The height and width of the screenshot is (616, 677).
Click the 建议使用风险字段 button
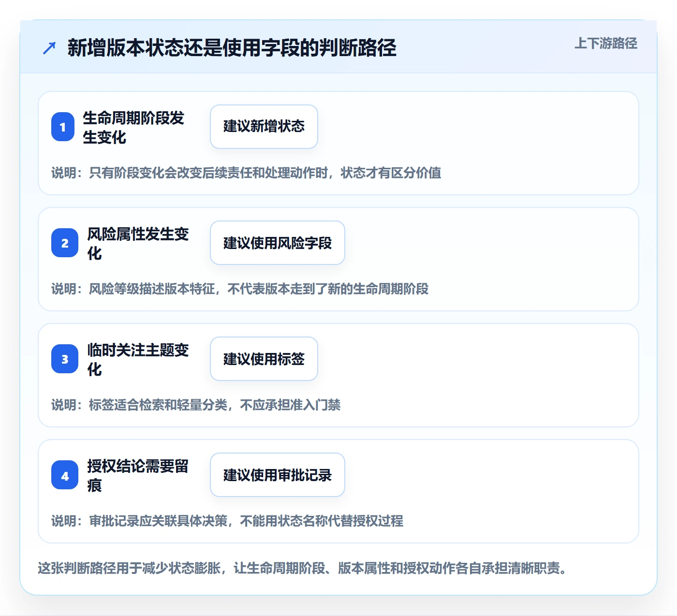pyautogui.click(x=278, y=243)
